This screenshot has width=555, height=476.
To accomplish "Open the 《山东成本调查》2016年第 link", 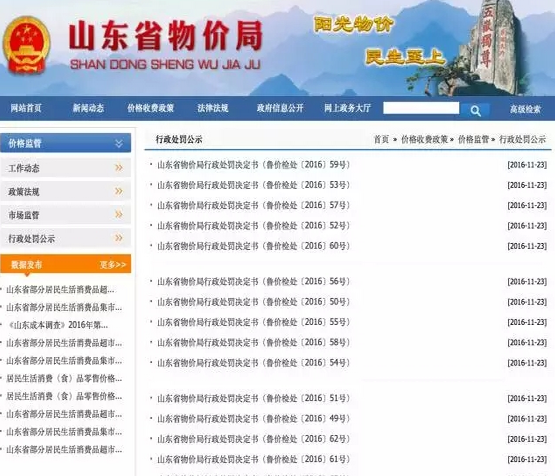I will pos(58,325).
